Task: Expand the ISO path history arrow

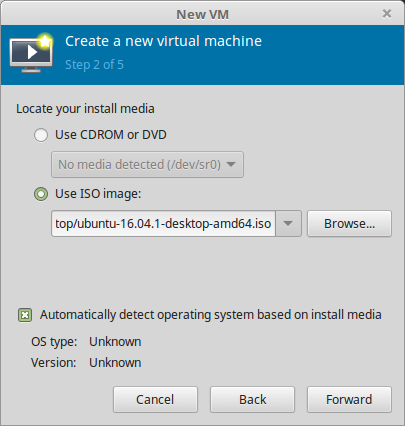Action: tap(288, 224)
